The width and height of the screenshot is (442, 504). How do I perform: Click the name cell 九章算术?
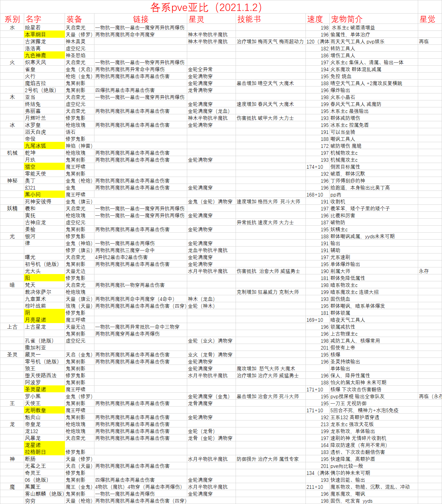(44, 299)
